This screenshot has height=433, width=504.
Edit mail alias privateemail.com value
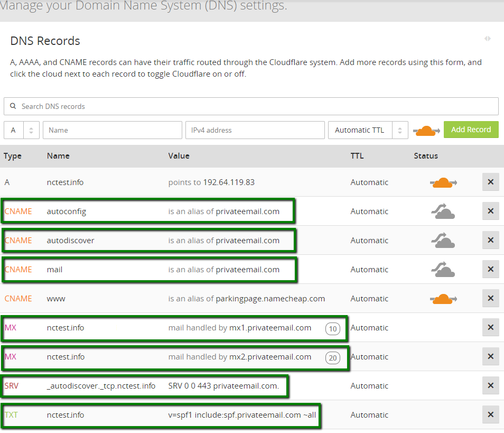[223, 269]
